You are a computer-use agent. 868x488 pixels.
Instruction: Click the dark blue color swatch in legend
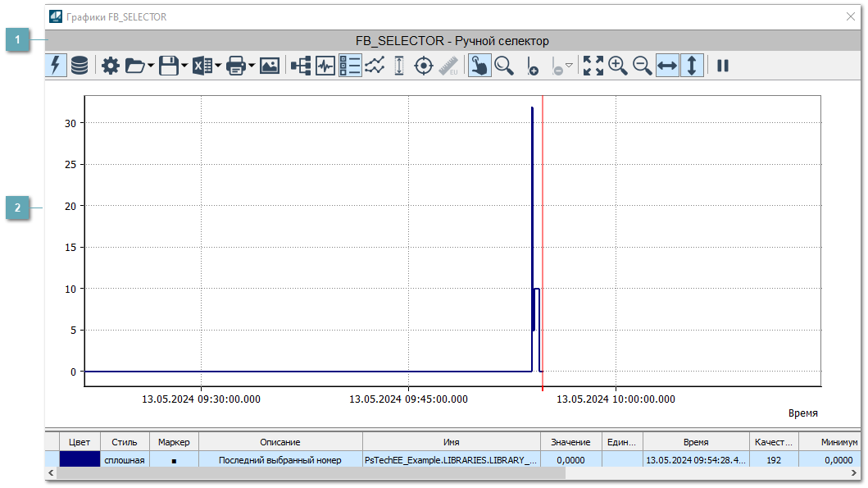[x=80, y=460]
